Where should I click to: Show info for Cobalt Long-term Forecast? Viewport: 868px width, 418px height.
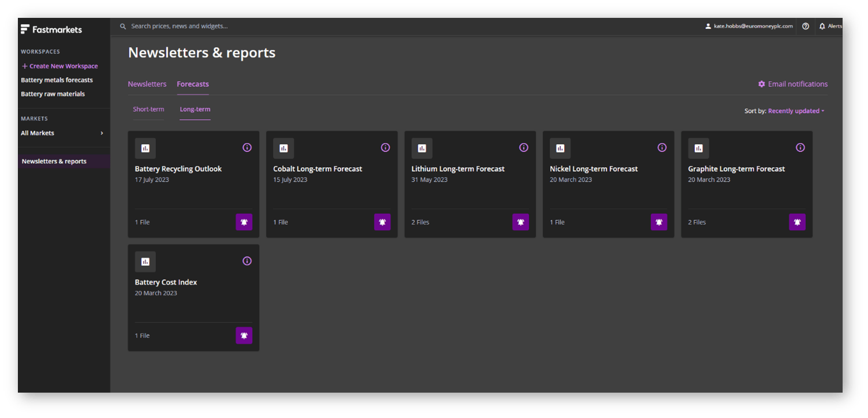(386, 148)
